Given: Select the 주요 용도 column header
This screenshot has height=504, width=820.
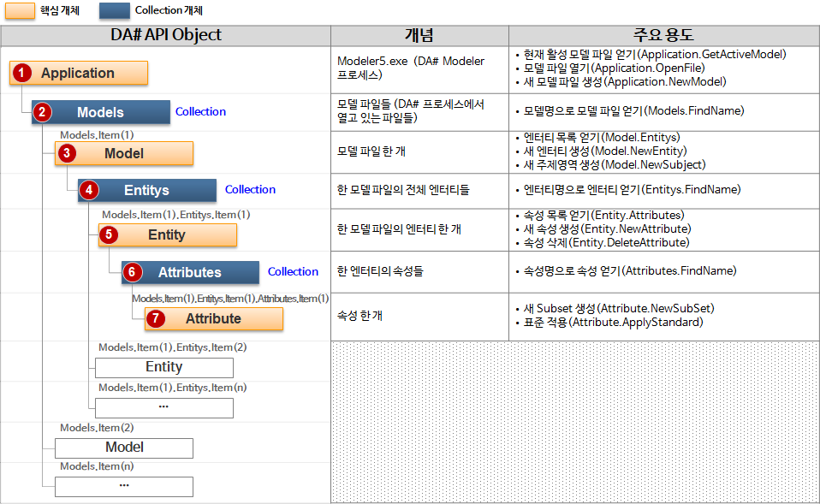Looking at the screenshot, I should coord(663,34).
